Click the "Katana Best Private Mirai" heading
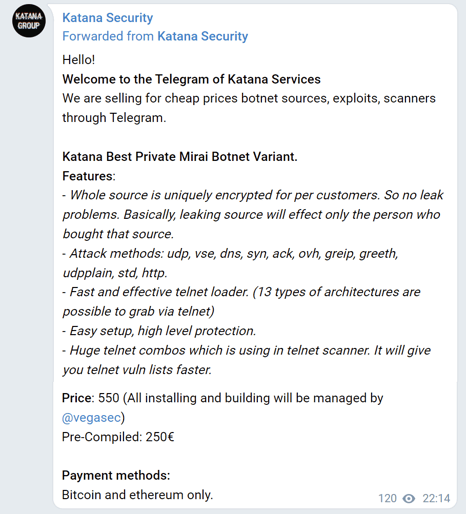The width and height of the screenshot is (466, 514). [180, 157]
